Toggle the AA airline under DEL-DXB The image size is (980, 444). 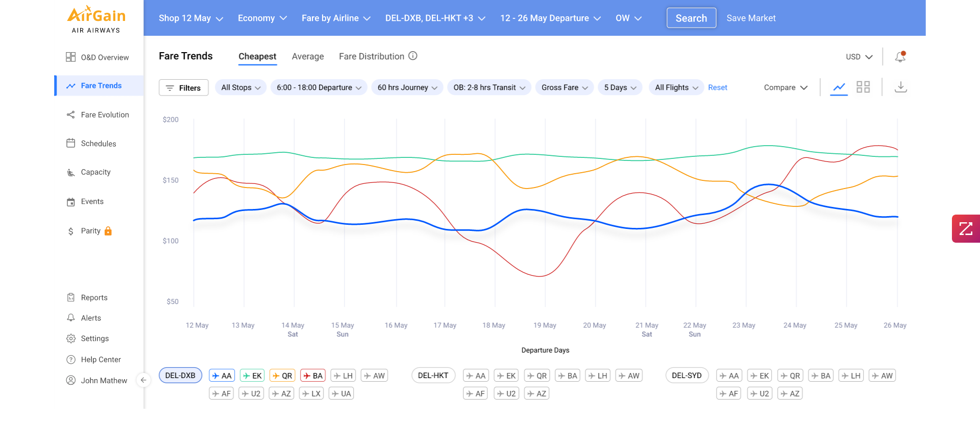point(222,376)
